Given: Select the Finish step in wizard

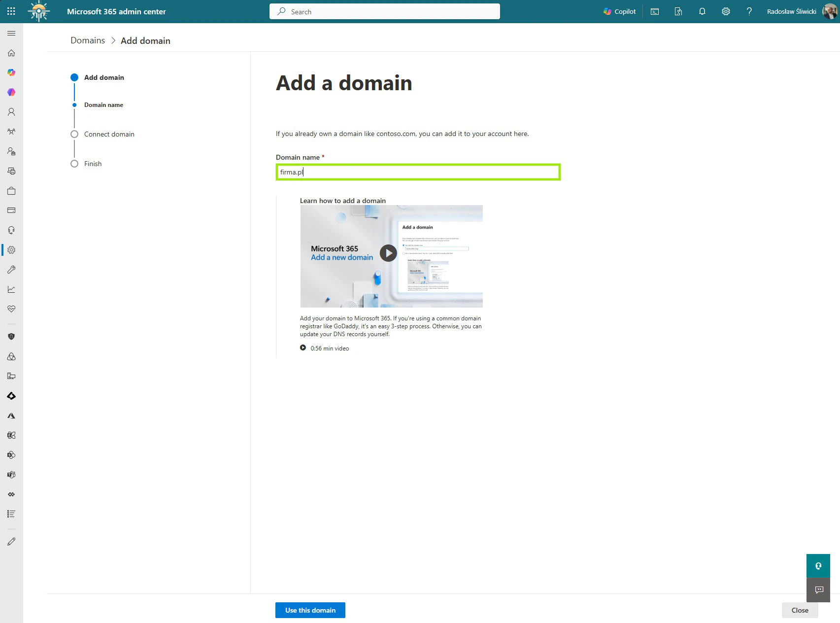Looking at the screenshot, I should tap(93, 164).
